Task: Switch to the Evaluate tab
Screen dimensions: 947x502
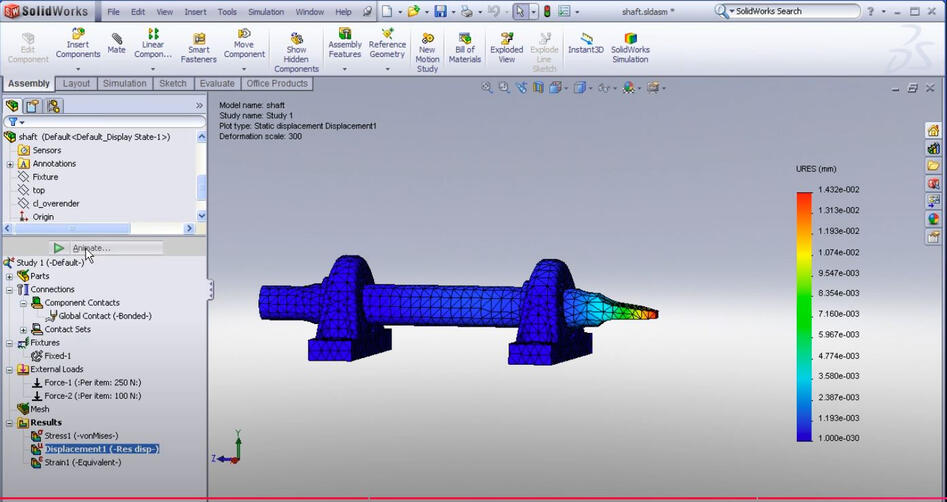Action: click(x=217, y=84)
